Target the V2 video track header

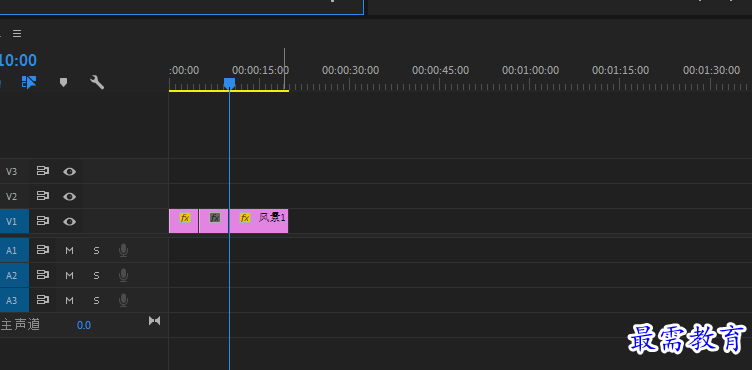tap(12, 196)
